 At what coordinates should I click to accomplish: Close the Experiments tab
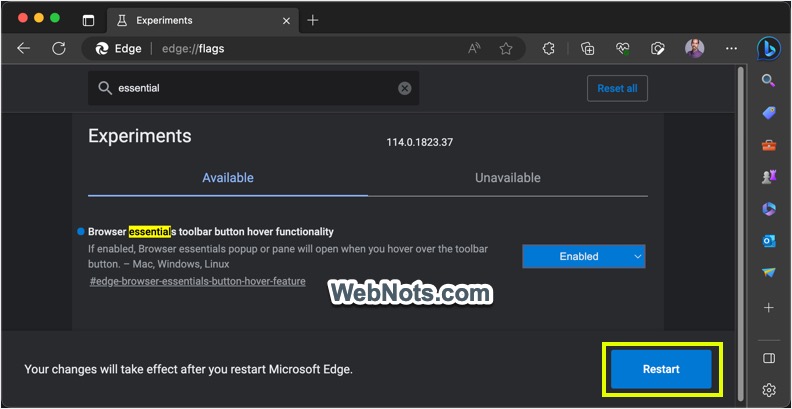click(x=286, y=21)
